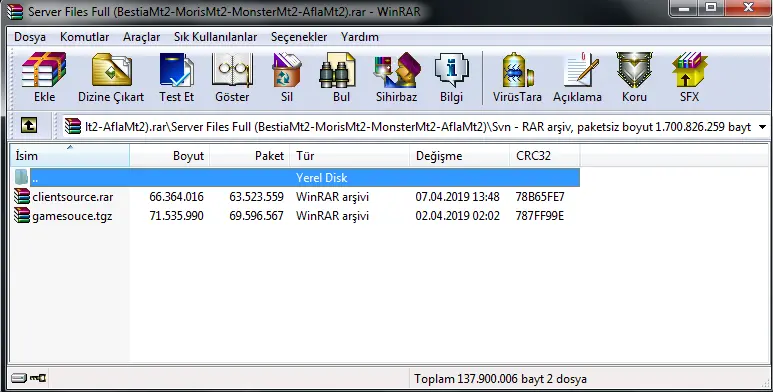The width and height of the screenshot is (773, 392).
Task: Click the WinRAR title bar icon
Action: tap(15, 11)
